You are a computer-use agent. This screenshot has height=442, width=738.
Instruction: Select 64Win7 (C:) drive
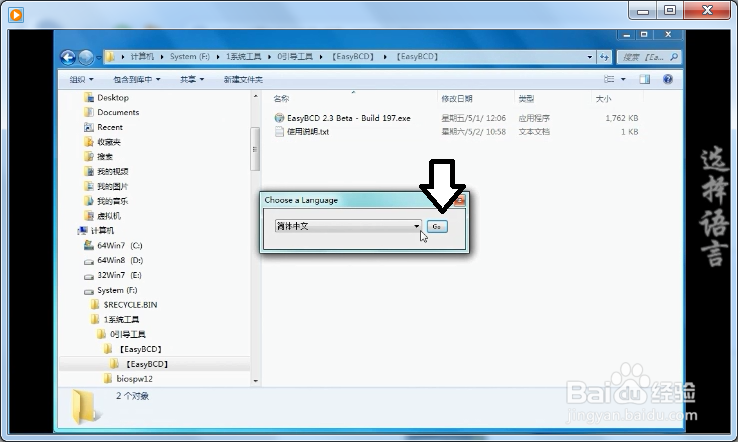120,246
